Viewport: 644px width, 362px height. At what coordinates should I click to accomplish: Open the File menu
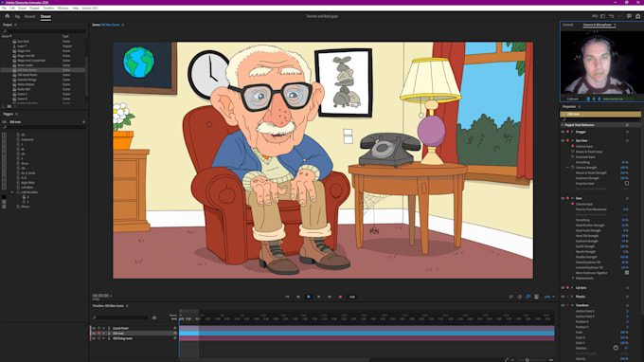4,8
